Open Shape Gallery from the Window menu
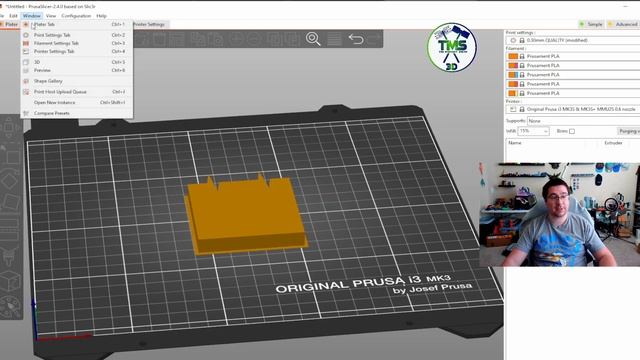The height and width of the screenshot is (360, 640). (77, 81)
